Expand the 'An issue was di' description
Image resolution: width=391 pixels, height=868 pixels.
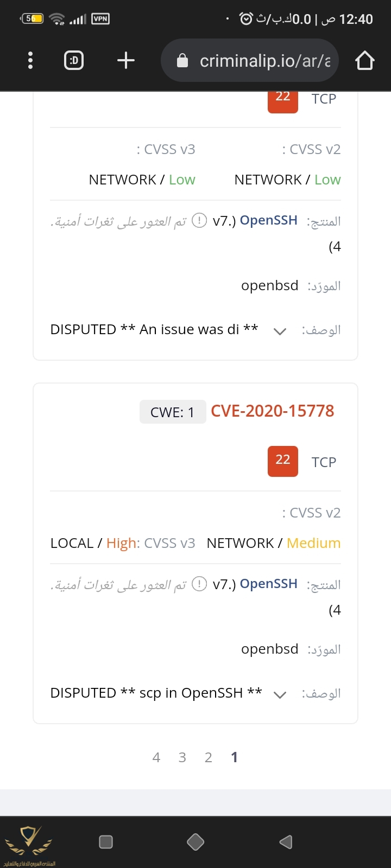(x=280, y=331)
